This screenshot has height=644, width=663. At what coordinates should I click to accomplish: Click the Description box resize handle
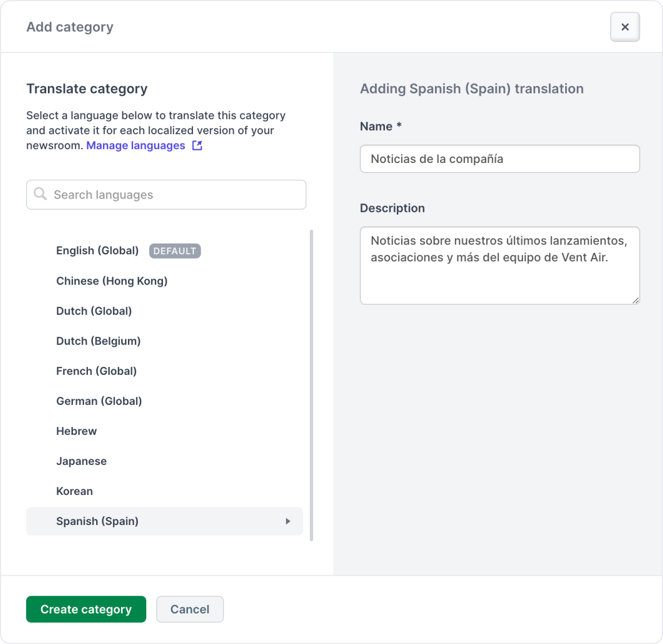point(636,300)
